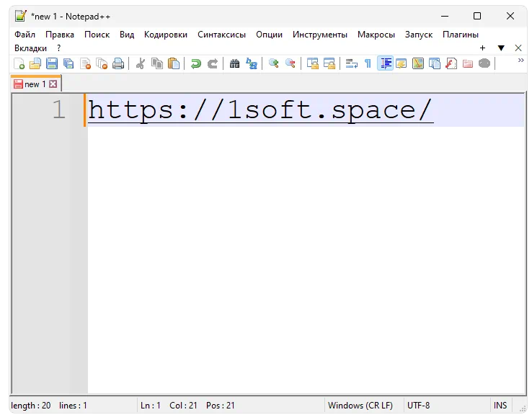Image resolution: width=532 pixels, height=420 pixels.
Task: Open the Макросы menu
Action: (376, 35)
